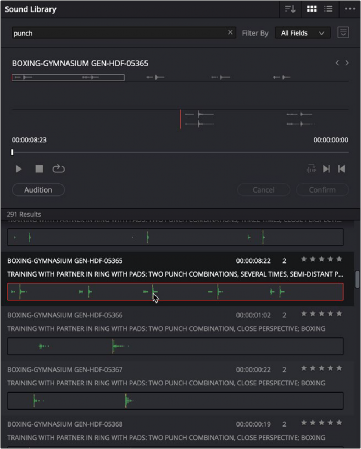The width and height of the screenshot is (361, 449).
Task: Click the red playhead in the waveform
Action: (180, 119)
